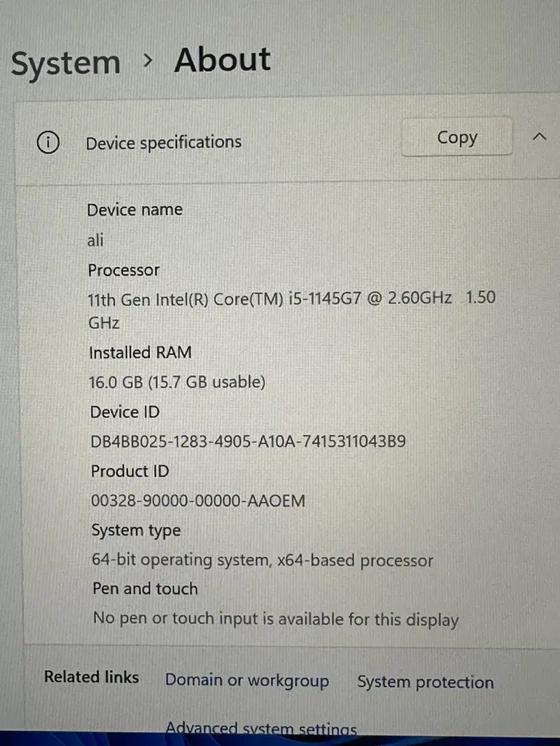Click the Copy device specifications button
Screen dimensions: 560x746
457,137
